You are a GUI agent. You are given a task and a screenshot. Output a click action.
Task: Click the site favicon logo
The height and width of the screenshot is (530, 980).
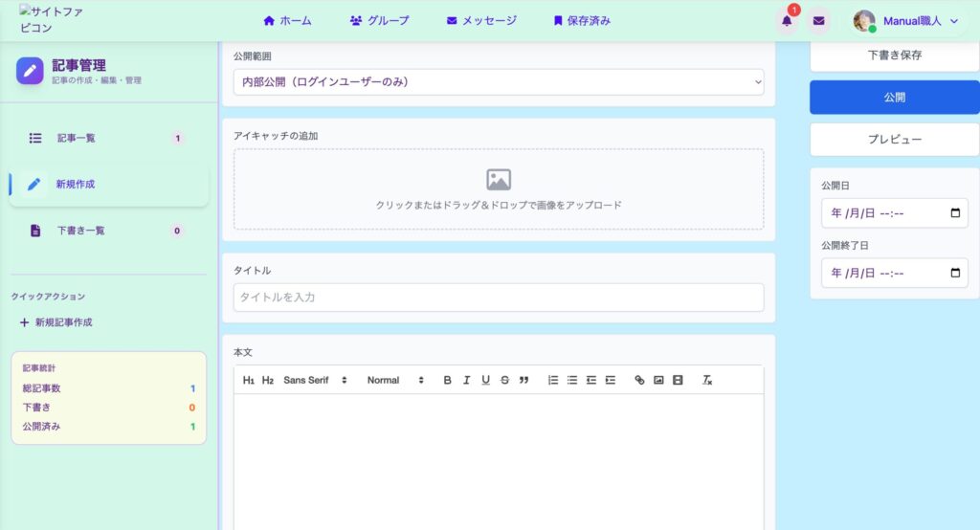[x=52, y=19]
